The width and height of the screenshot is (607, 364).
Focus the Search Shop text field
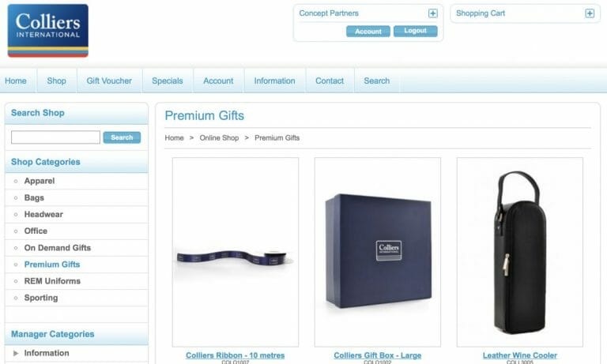tap(56, 137)
